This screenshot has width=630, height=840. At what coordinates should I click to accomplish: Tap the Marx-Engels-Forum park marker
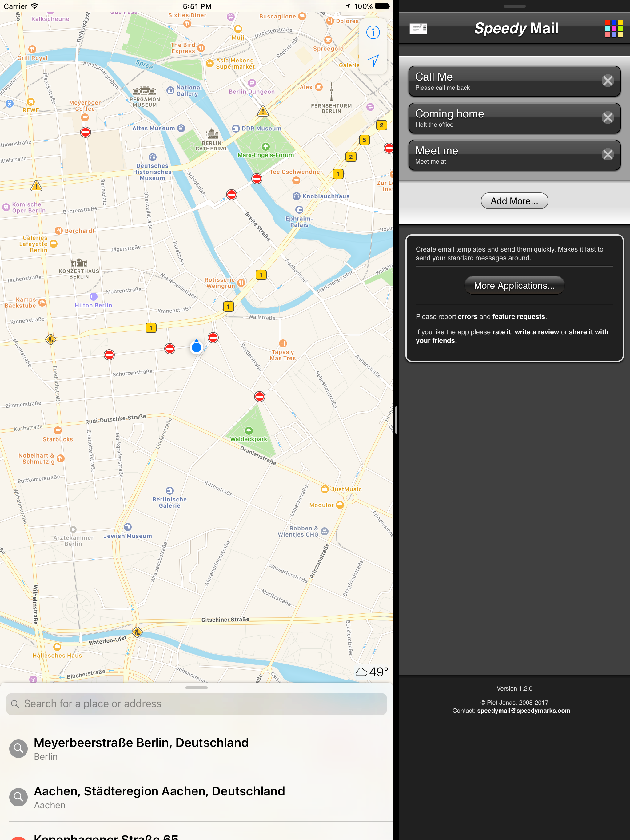click(265, 147)
